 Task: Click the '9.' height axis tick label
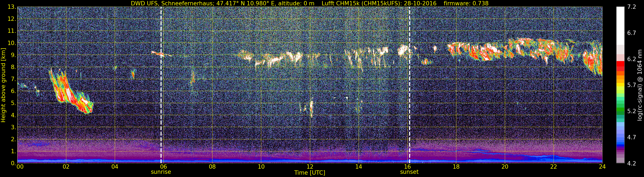[x=13, y=55]
